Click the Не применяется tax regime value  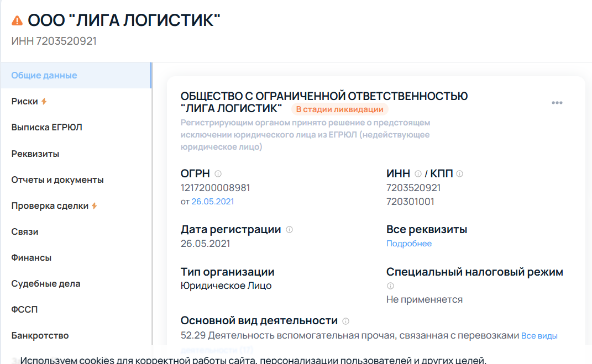pyautogui.click(x=425, y=299)
